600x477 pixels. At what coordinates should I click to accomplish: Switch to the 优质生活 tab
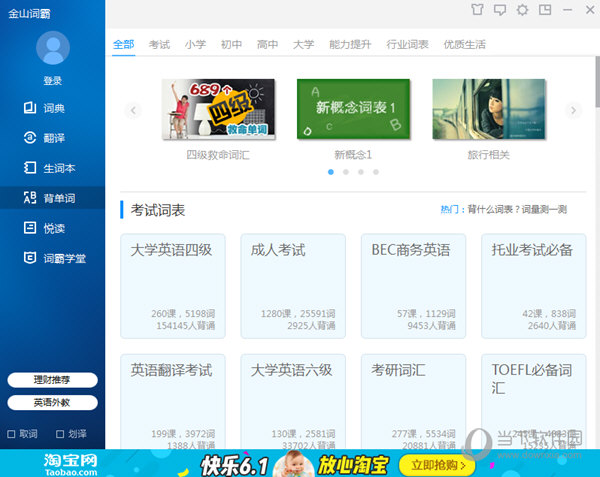coord(465,44)
